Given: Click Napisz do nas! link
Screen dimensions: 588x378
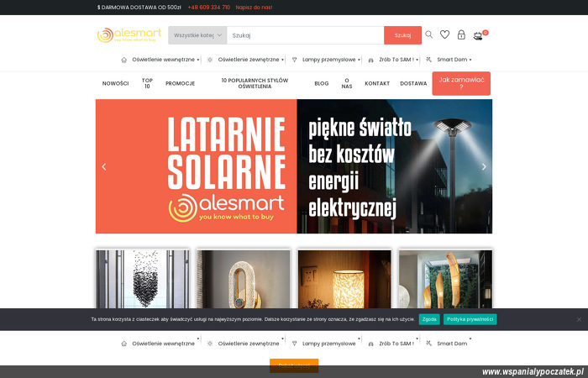Looking at the screenshot, I should (254, 8).
